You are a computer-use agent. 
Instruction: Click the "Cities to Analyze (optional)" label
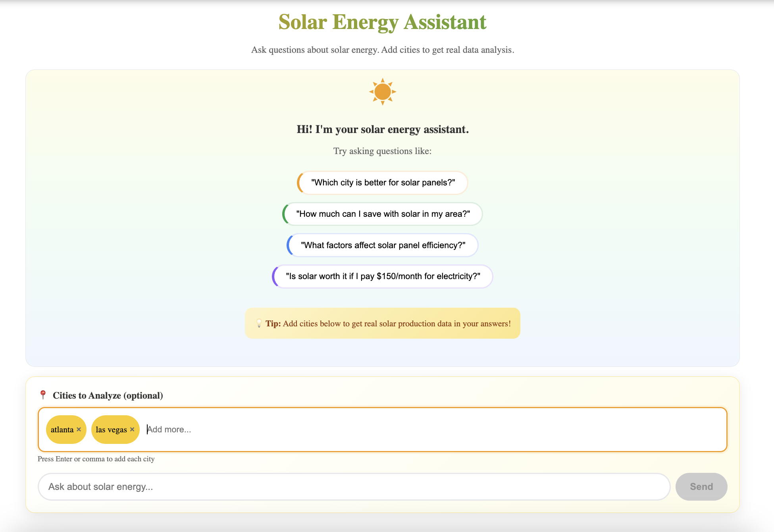click(x=108, y=395)
